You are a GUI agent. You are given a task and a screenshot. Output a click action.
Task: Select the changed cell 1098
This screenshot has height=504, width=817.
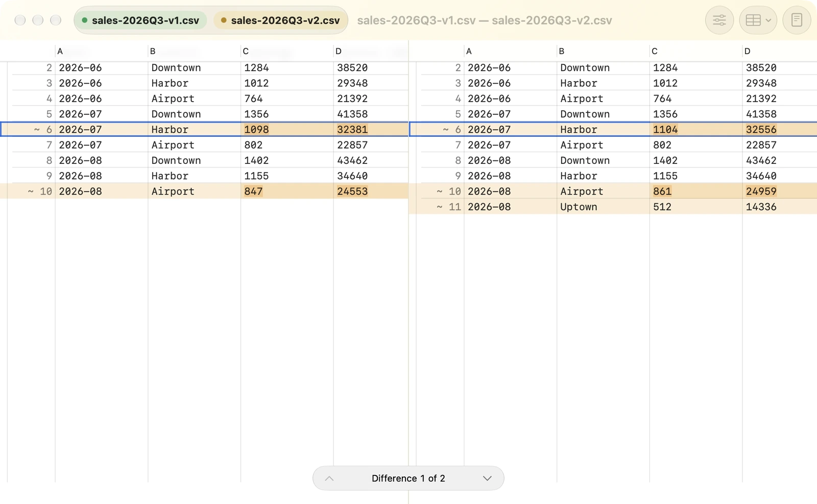[x=256, y=130]
